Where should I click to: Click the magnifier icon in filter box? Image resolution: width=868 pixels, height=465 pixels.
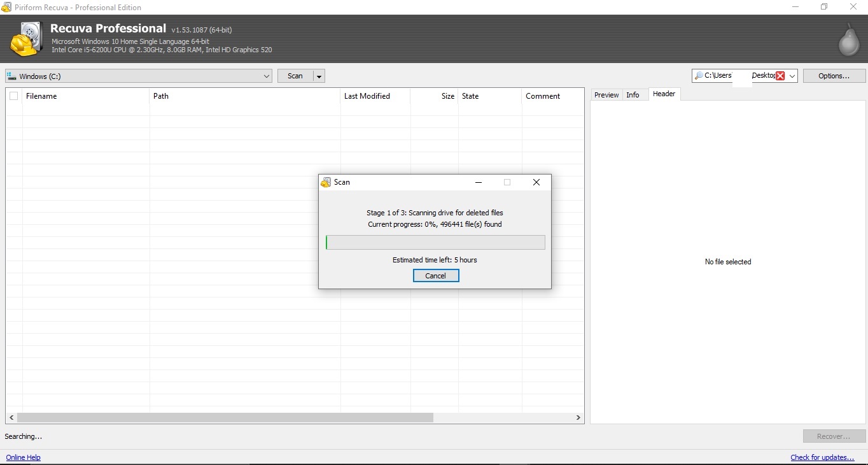pyautogui.click(x=699, y=76)
